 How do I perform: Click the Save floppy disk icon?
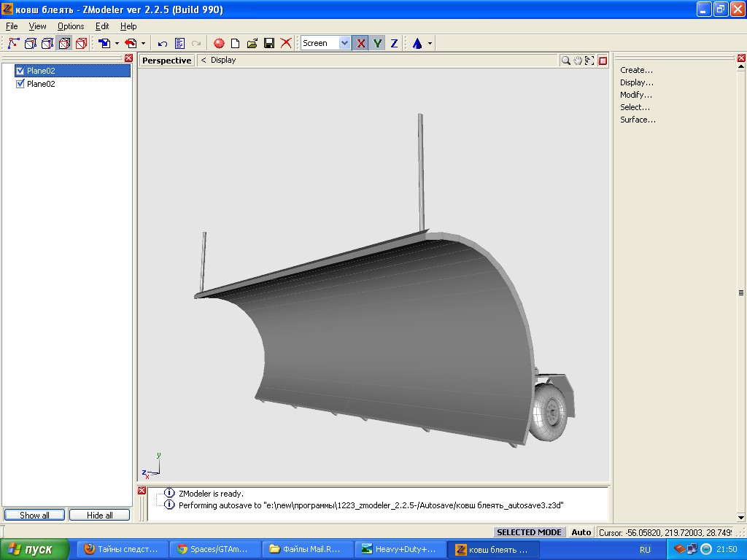[x=269, y=43]
